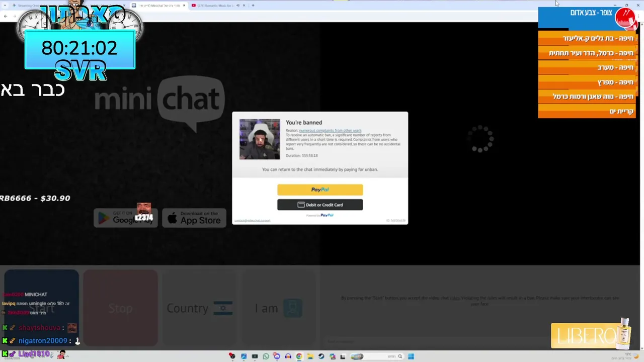
Task: Click the taskbar search box
Action: (377, 356)
